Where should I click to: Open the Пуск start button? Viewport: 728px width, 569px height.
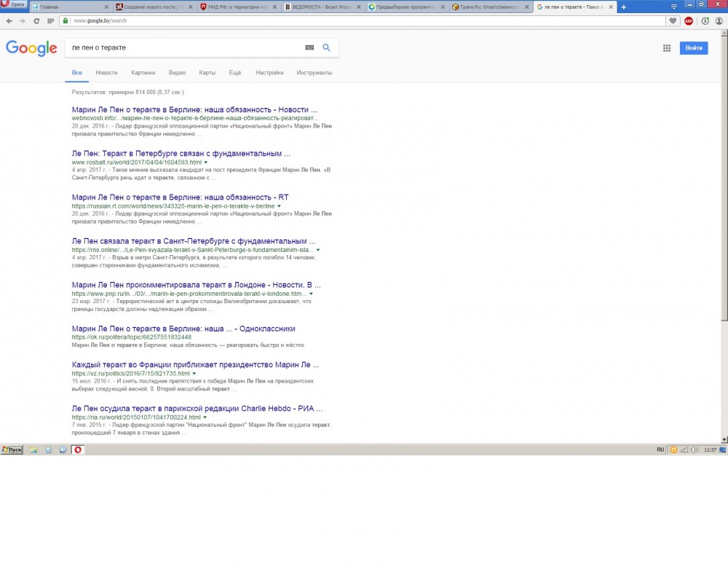pos(12,450)
